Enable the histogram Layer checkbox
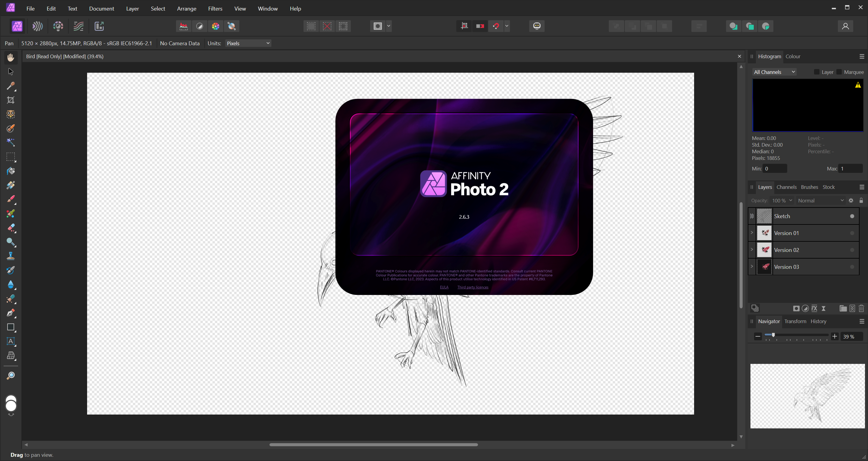 point(816,72)
